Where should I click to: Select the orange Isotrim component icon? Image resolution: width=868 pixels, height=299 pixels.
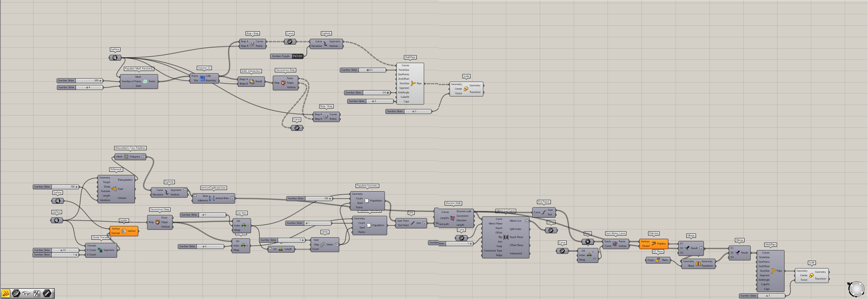[124, 231]
